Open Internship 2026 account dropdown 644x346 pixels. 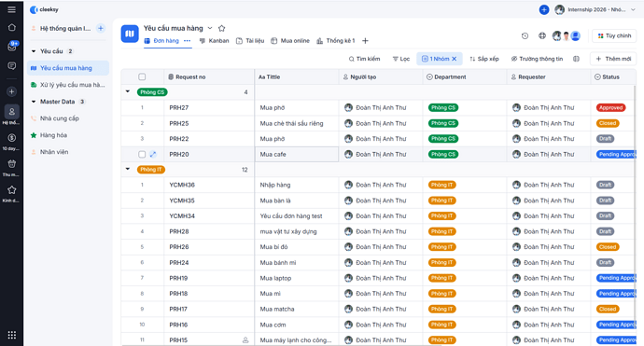point(595,9)
